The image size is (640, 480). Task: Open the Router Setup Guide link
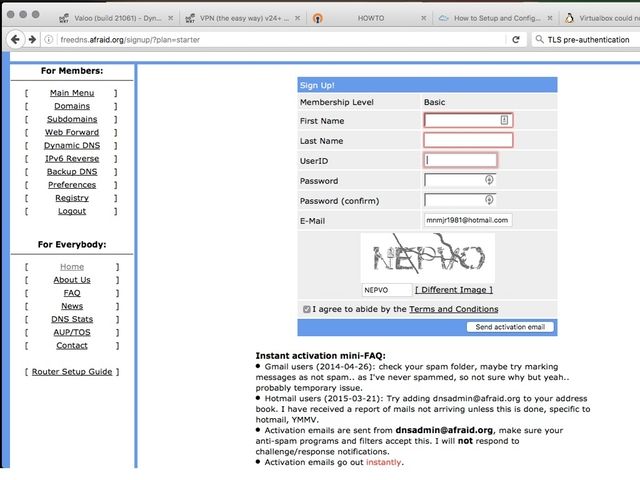click(x=72, y=372)
